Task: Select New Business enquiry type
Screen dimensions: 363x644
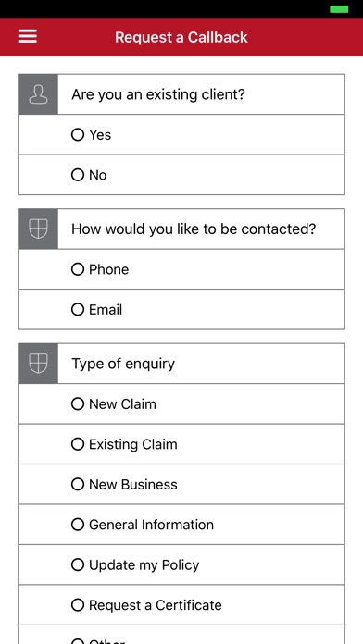Action: pyautogui.click(x=181, y=484)
